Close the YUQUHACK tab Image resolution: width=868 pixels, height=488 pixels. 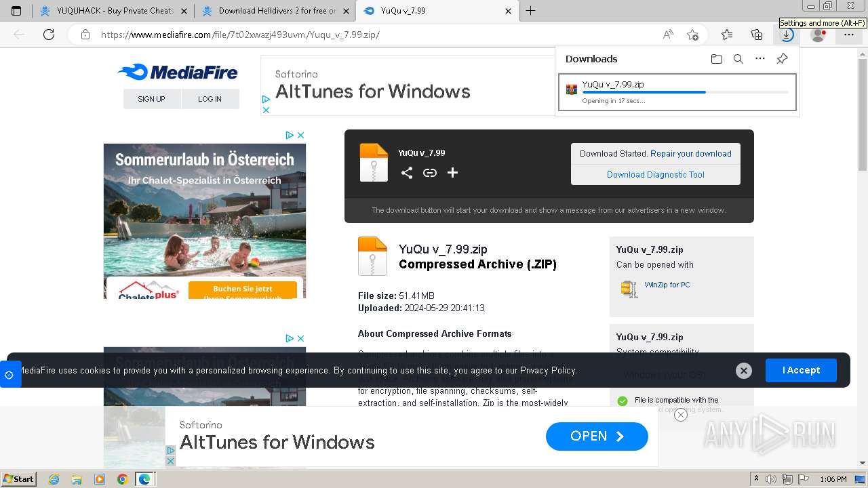click(184, 11)
